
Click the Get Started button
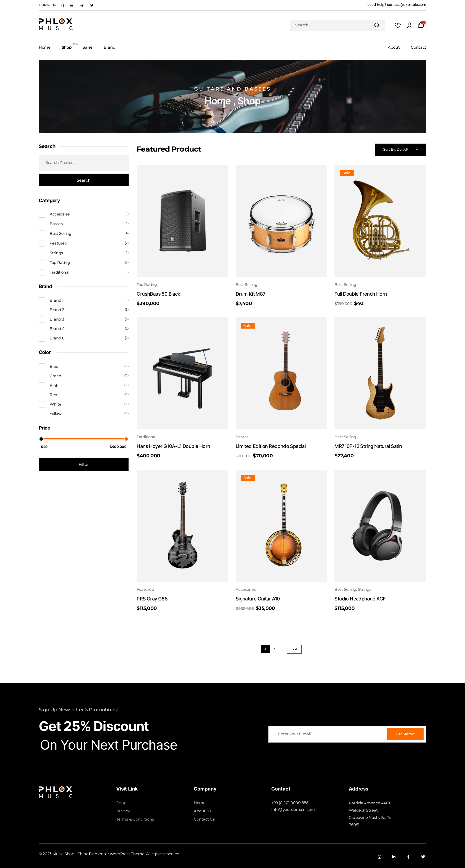pyautogui.click(x=405, y=734)
